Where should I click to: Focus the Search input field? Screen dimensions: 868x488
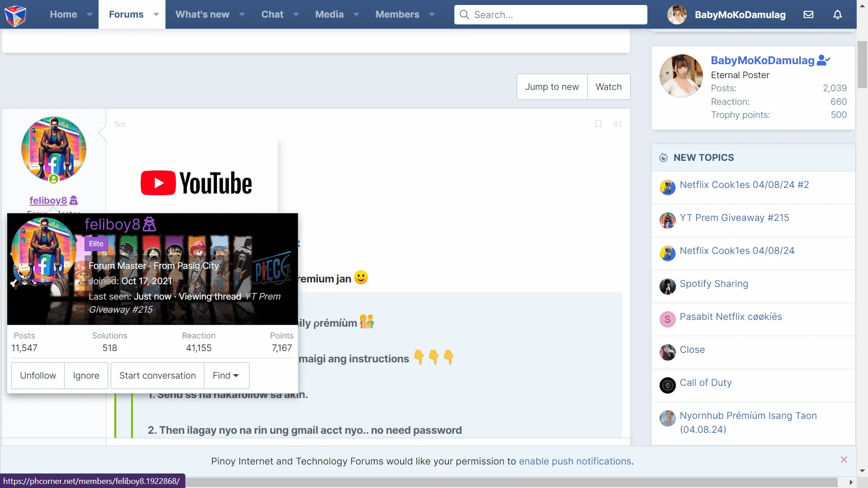click(x=551, y=14)
